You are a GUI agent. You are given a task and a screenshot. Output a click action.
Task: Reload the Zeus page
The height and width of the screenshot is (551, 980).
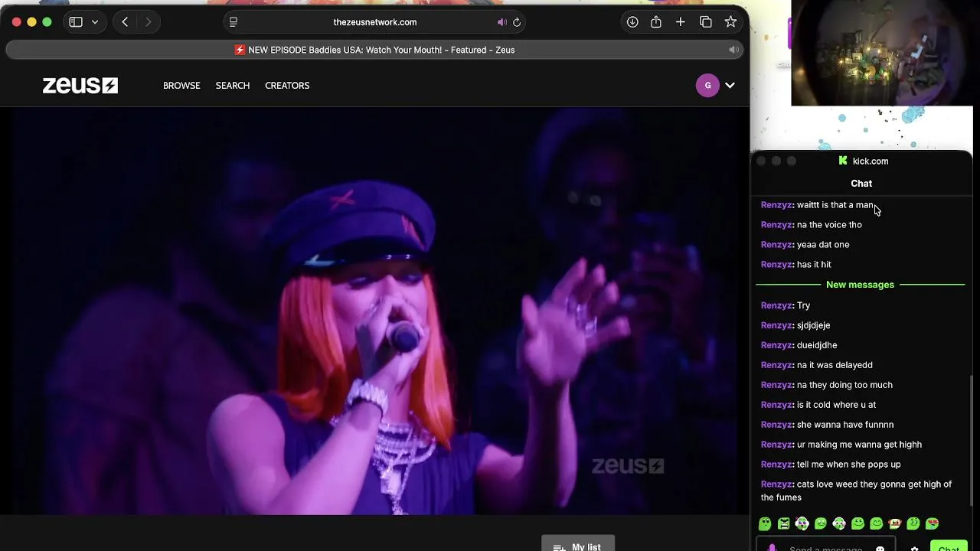517,22
